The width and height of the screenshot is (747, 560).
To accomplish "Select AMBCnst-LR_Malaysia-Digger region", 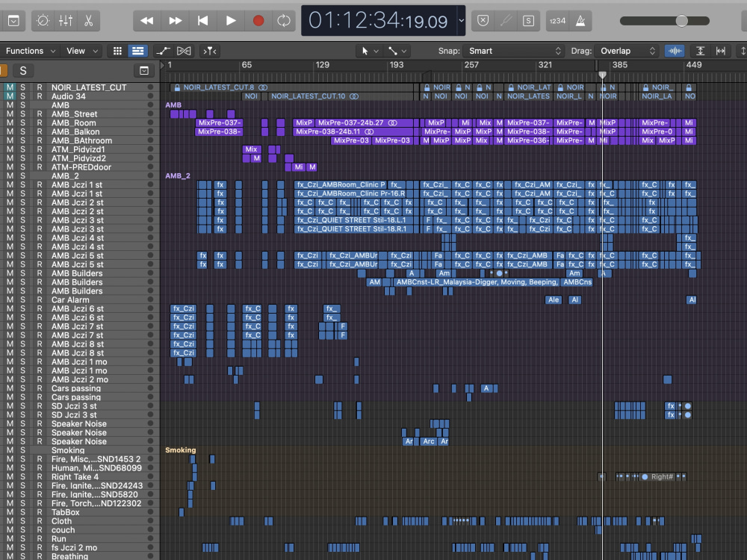I will point(477,282).
